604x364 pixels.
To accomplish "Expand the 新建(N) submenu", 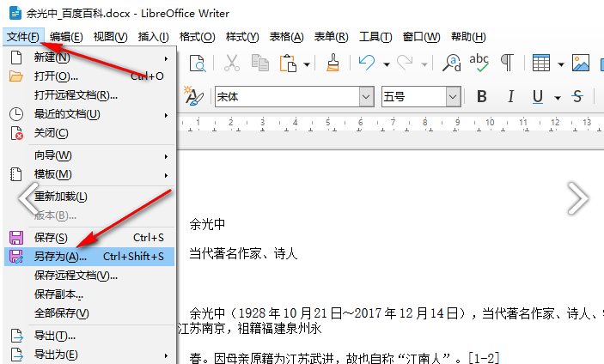I will click(x=89, y=58).
